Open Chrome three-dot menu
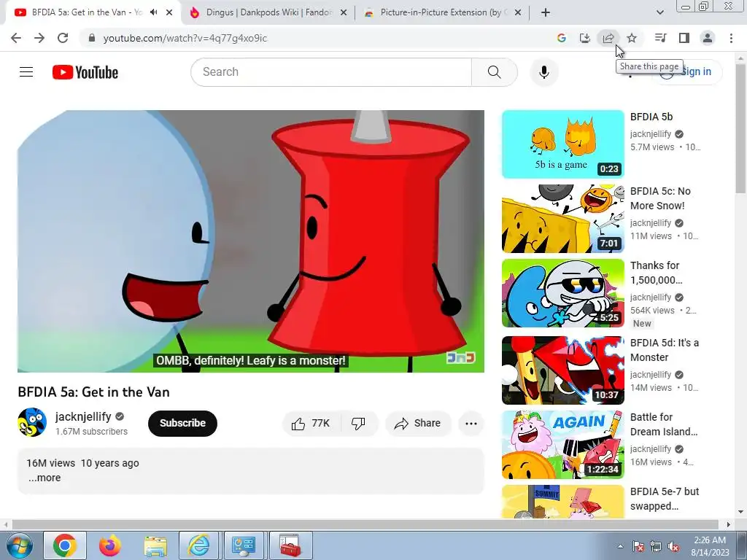747x560 pixels. click(731, 38)
